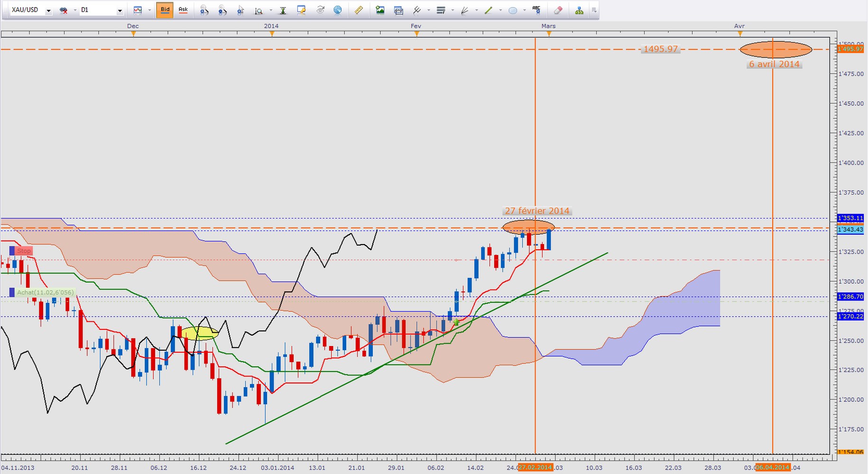
Task: Click the Achat(11.02,6'056) order label
Action: click(x=46, y=292)
